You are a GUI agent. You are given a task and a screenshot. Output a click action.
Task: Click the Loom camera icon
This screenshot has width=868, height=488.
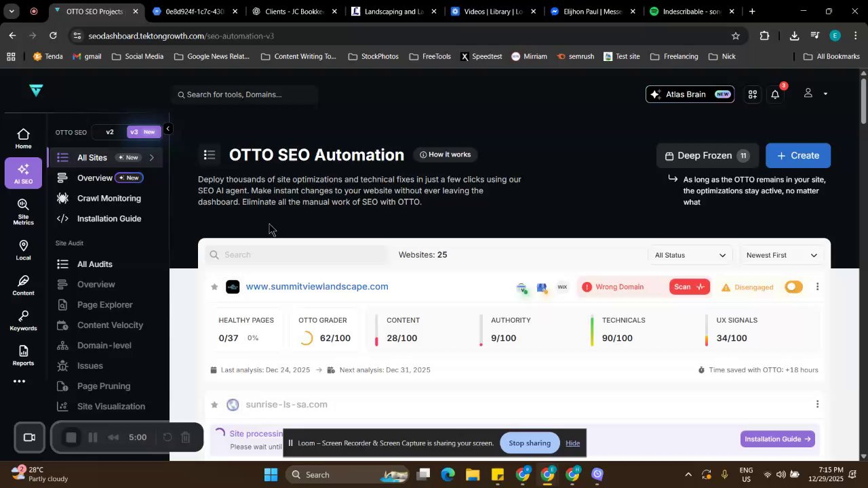point(29,437)
